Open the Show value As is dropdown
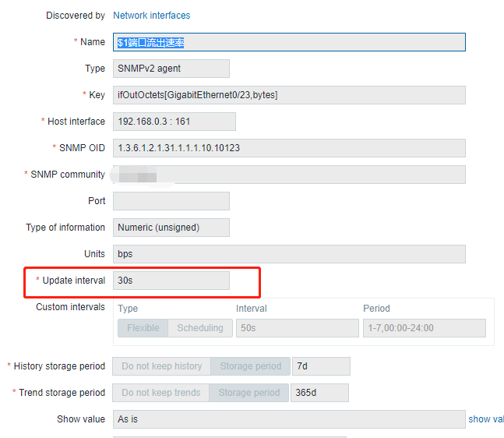 289,419
